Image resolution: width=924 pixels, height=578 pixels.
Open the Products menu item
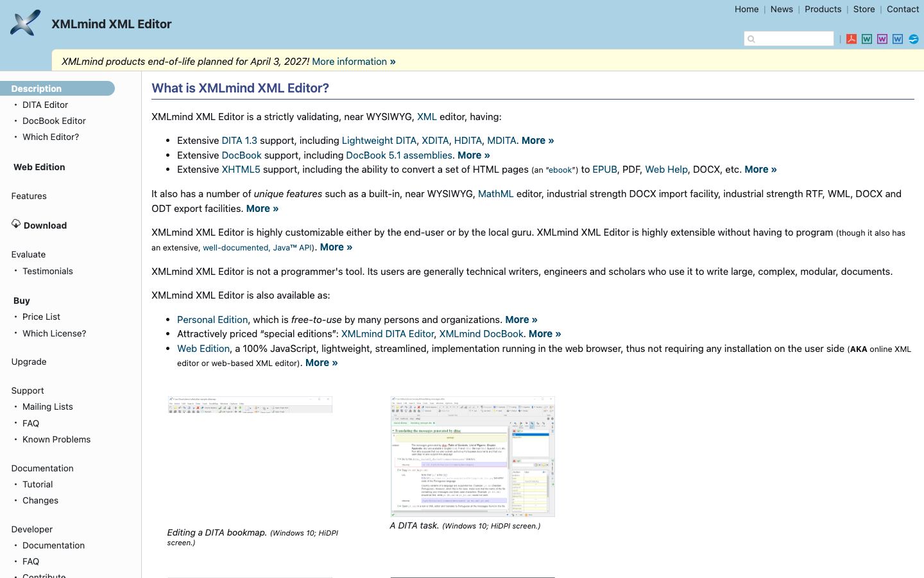pyautogui.click(x=823, y=9)
